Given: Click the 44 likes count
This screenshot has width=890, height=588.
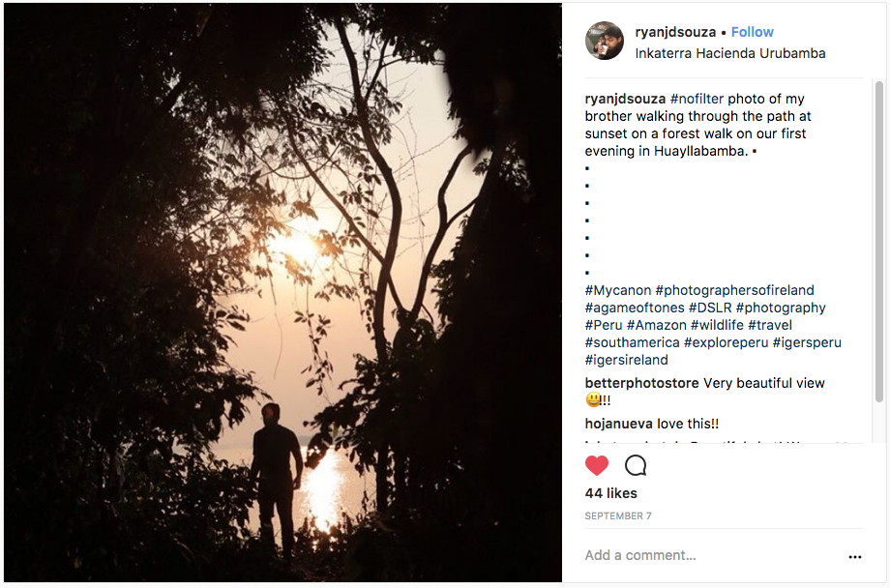Looking at the screenshot, I should coord(610,493).
